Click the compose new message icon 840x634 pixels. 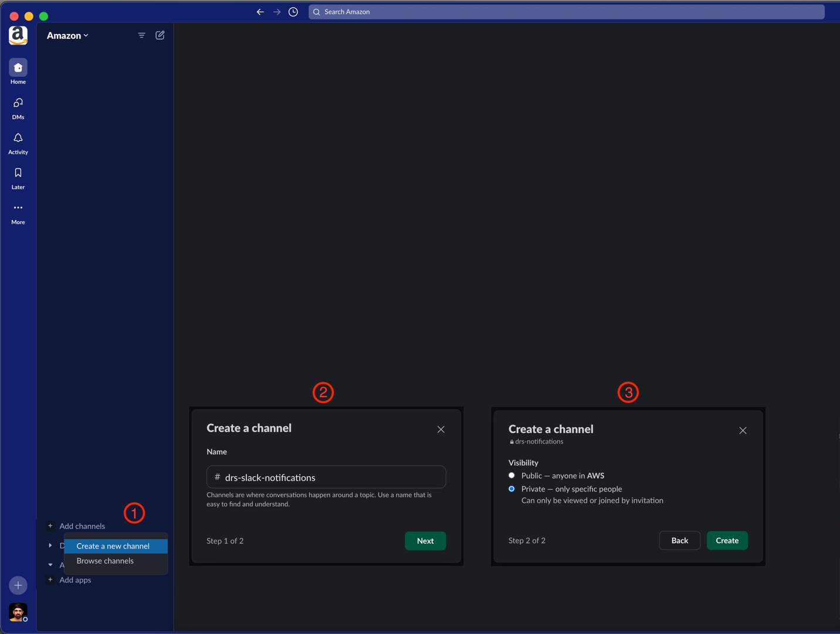[160, 35]
